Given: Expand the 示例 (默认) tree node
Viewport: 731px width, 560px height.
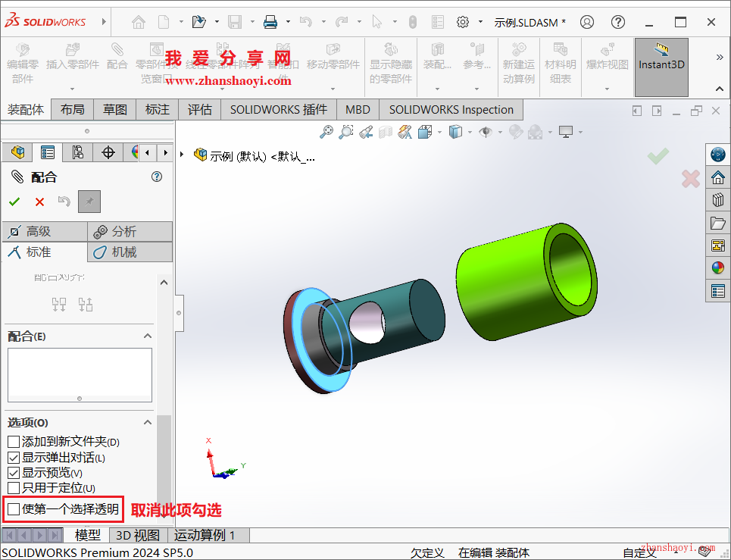Looking at the screenshot, I should click(x=183, y=154).
